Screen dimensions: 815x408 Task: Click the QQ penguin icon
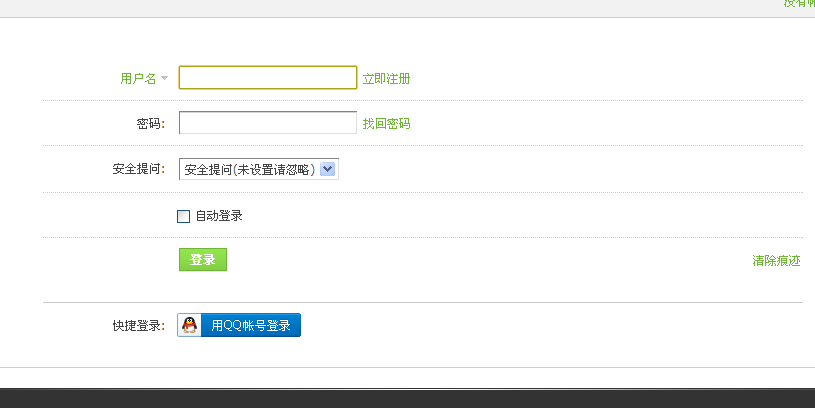pyautogui.click(x=189, y=325)
